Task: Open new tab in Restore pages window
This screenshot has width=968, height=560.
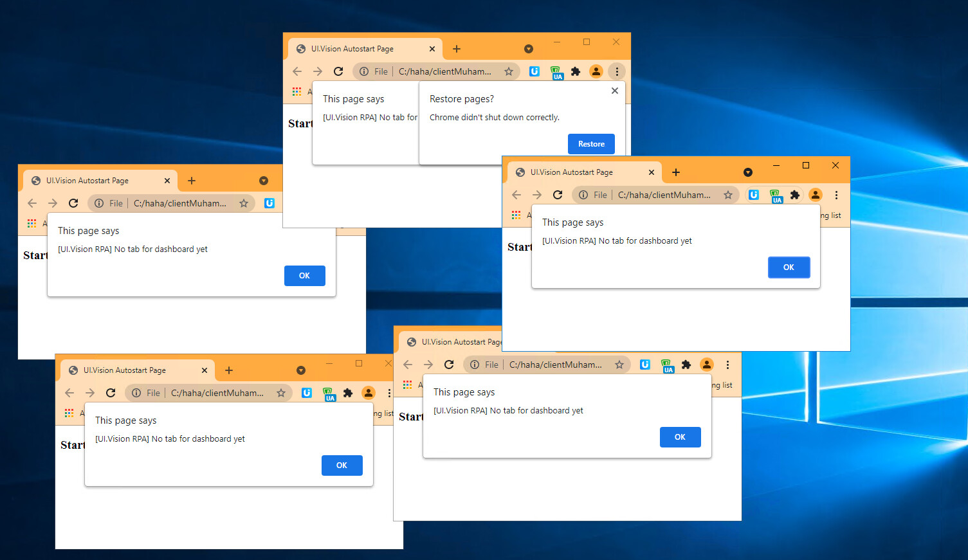Action: [457, 49]
